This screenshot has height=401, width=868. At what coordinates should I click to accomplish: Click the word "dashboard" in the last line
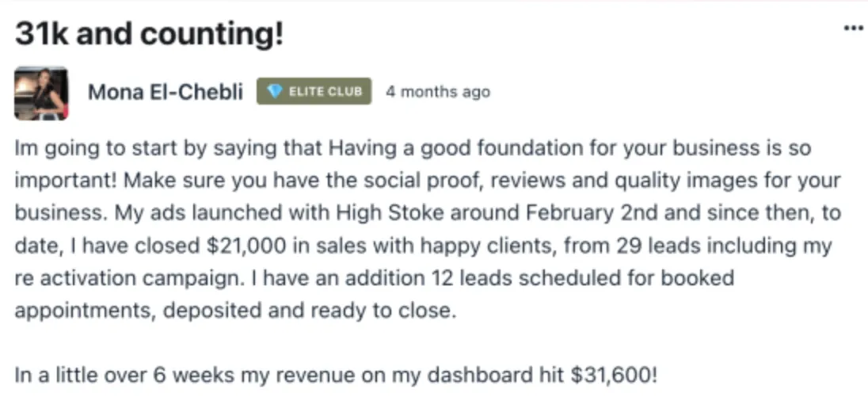point(462,375)
